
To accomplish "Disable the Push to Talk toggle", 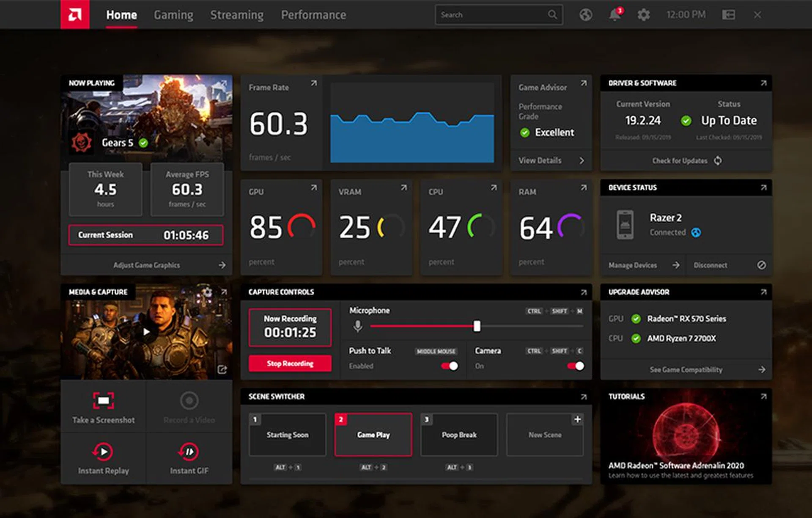I will point(449,366).
